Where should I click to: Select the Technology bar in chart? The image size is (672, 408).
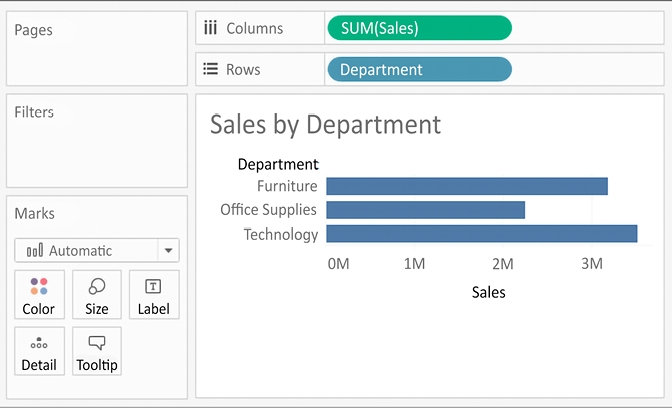pyautogui.click(x=481, y=234)
